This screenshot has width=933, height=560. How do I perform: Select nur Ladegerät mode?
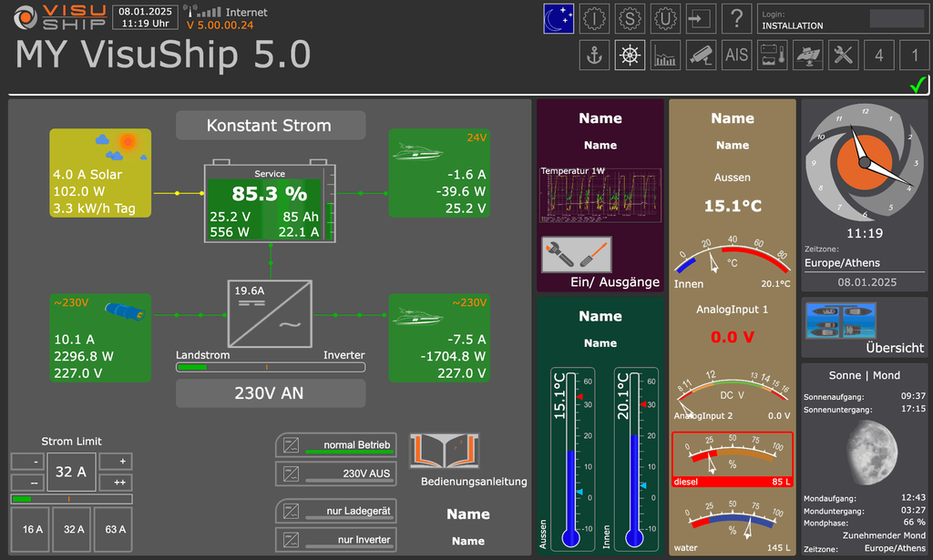point(335,511)
